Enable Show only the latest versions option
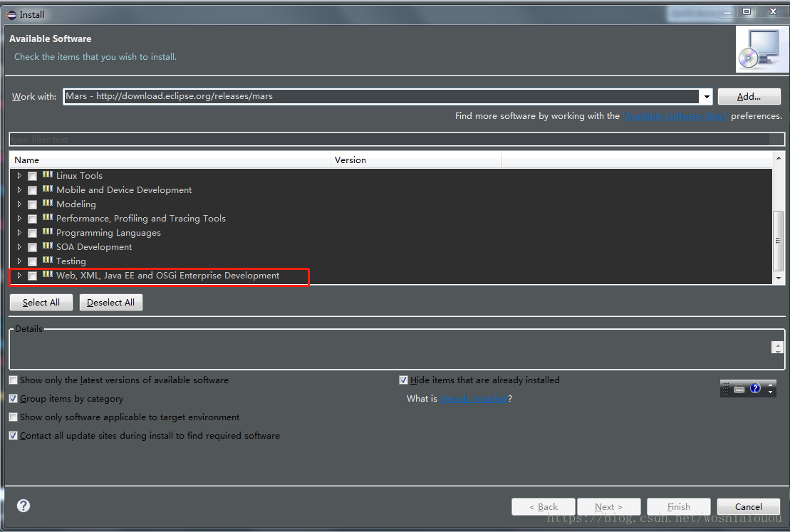Viewport: 790px width, 532px height. pyautogui.click(x=14, y=380)
